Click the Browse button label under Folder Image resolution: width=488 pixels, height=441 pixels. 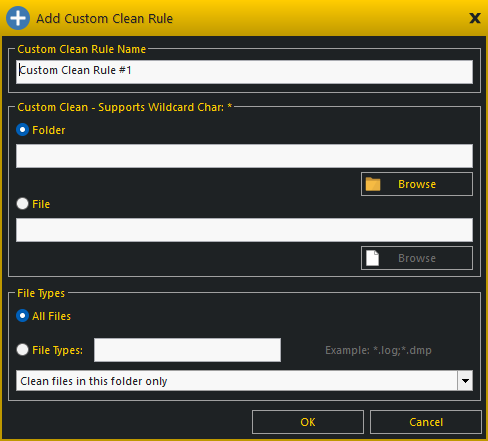417,184
